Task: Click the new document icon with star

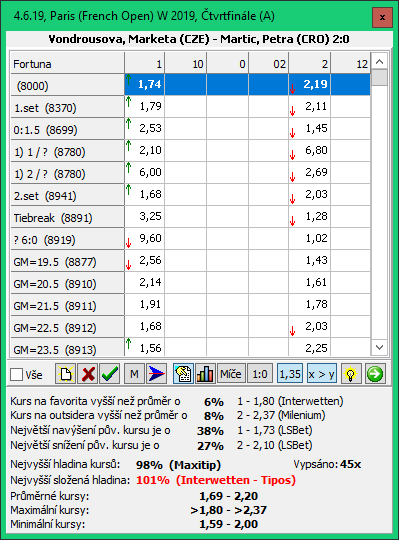Action: 66,374
